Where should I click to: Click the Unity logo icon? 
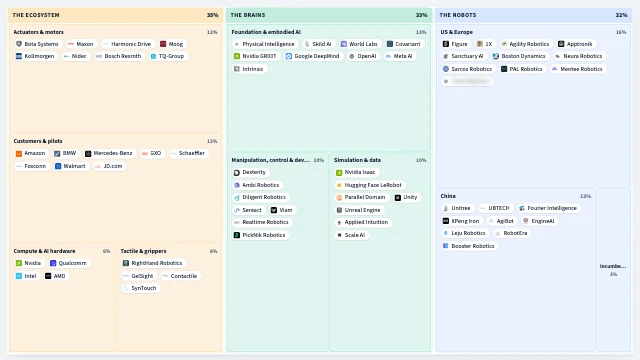398,198
